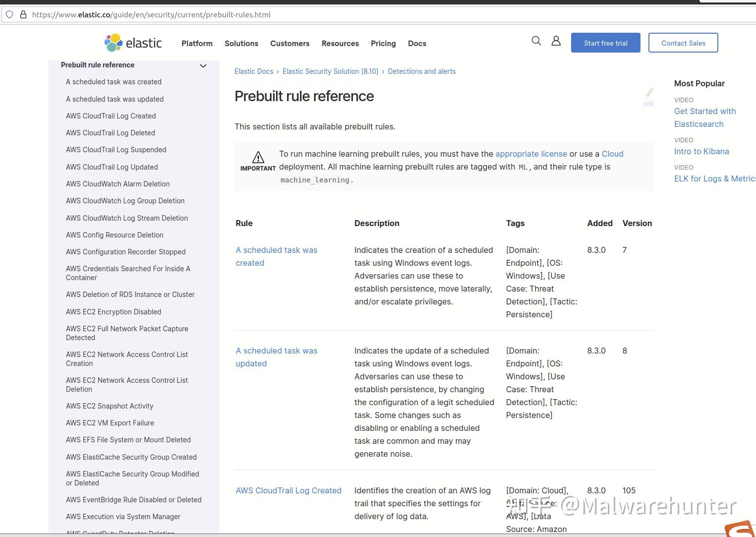Click the Contact Sales button
The width and height of the screenshot is (756, 537).
(683, 43)
